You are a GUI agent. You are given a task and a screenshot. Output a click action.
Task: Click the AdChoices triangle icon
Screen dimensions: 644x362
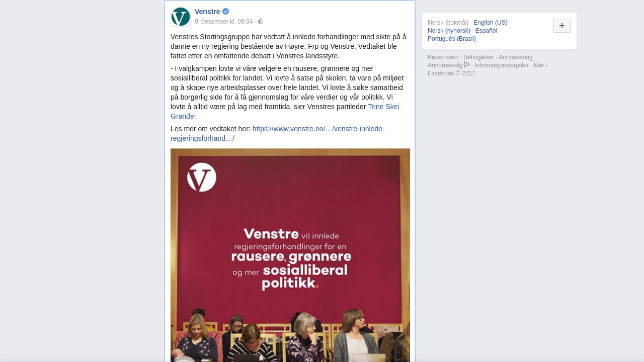tap(467, 64)
